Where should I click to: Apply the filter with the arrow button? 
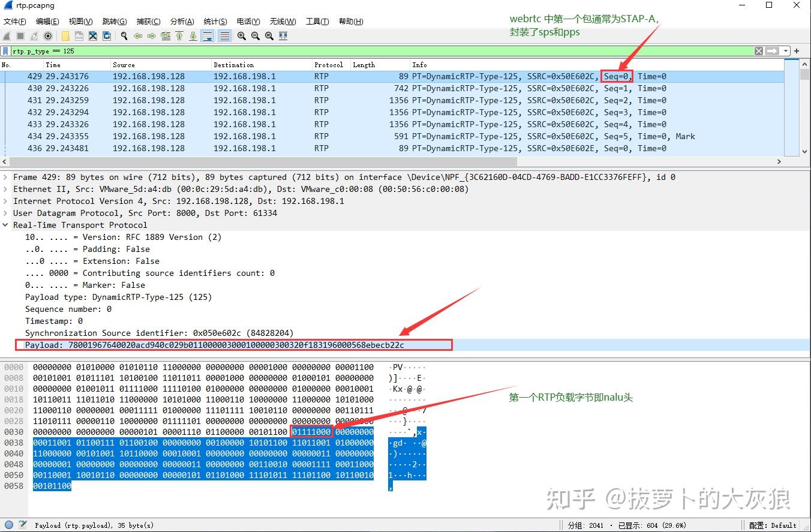(x=771, y=51)
